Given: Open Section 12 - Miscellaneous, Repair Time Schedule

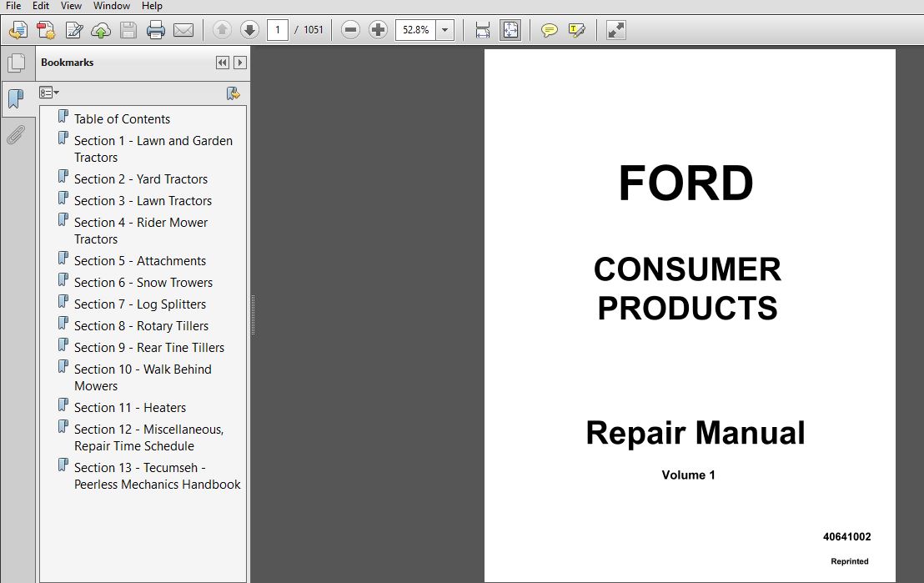Looking at the screenshot, I should point(149,437).
